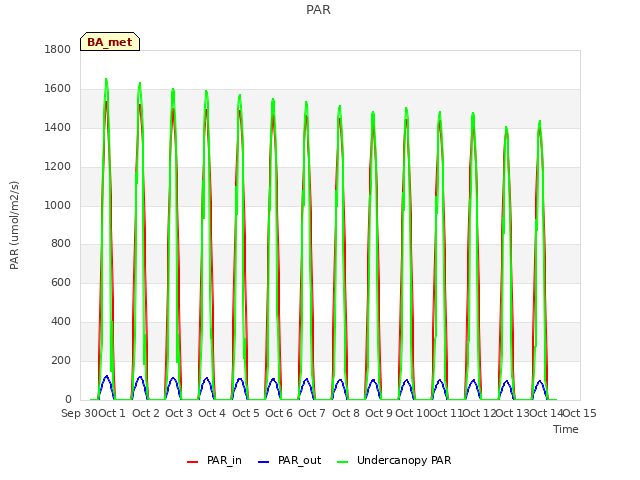Click the Oct 9 x-axis tick label

click(x=379, y=413)
